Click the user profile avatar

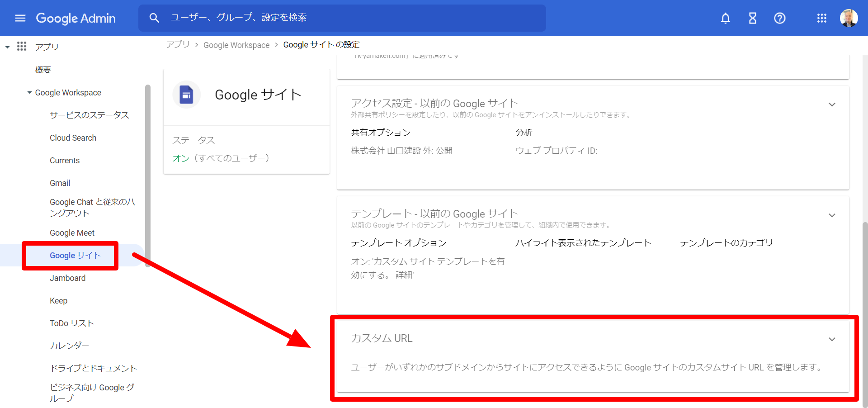pyautogui.click(x=849, y=18)
